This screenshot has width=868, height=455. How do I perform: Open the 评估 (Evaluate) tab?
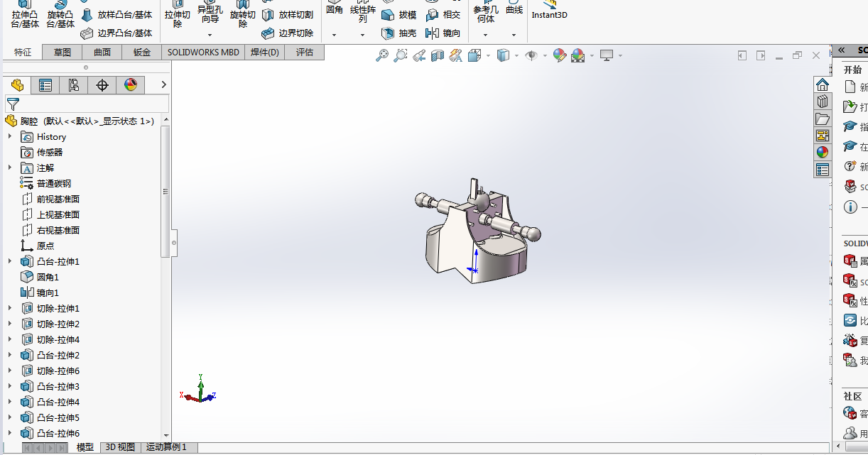(305, 52)
